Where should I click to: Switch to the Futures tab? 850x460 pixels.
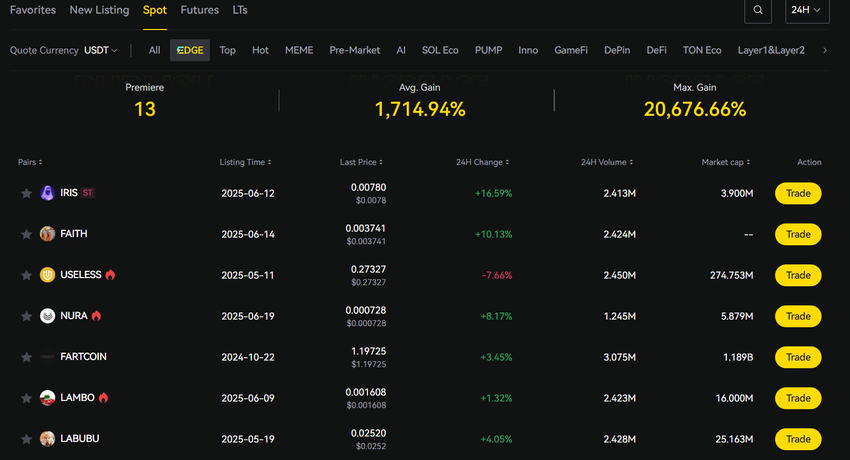(x=199, y=10)
